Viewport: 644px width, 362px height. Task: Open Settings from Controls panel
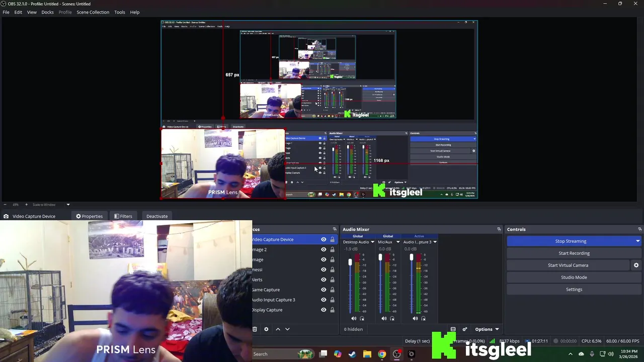tap(574, 290)
